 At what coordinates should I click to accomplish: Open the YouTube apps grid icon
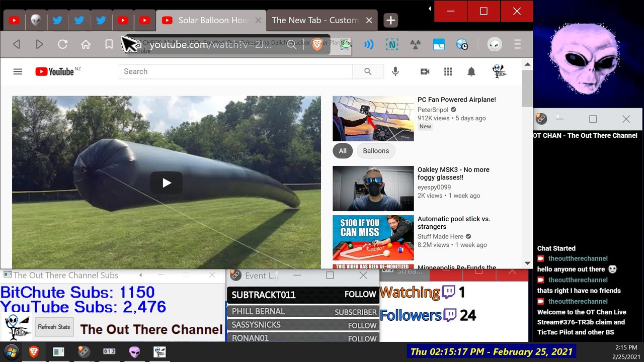448,71
